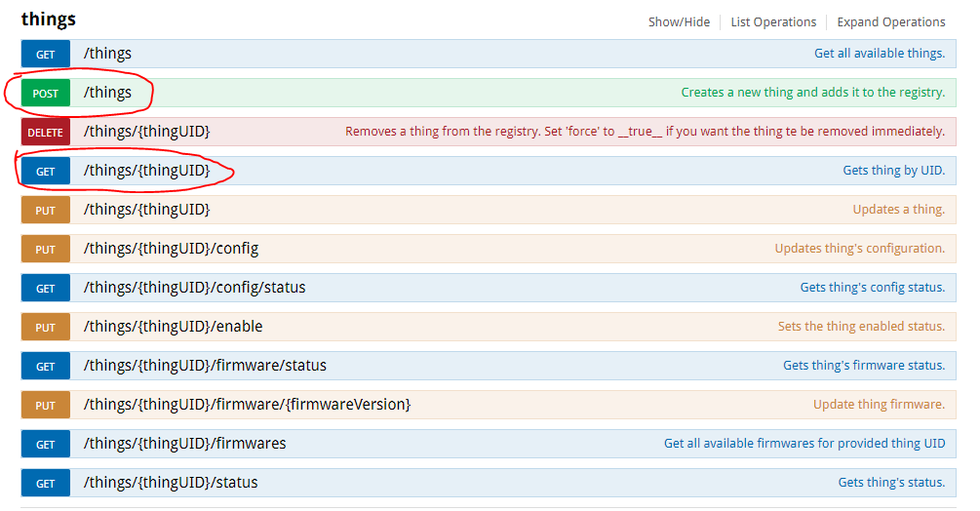The height and width of the screenshot is (511, 980).
Task: Collapse the things section heading
Action: pos(48,20)
